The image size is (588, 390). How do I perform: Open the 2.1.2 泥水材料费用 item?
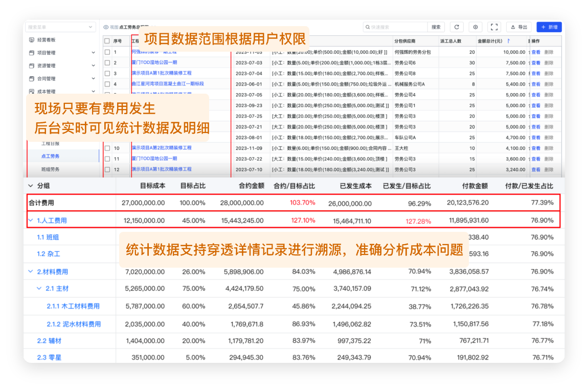pyautogui.click(x=74, y=324)
